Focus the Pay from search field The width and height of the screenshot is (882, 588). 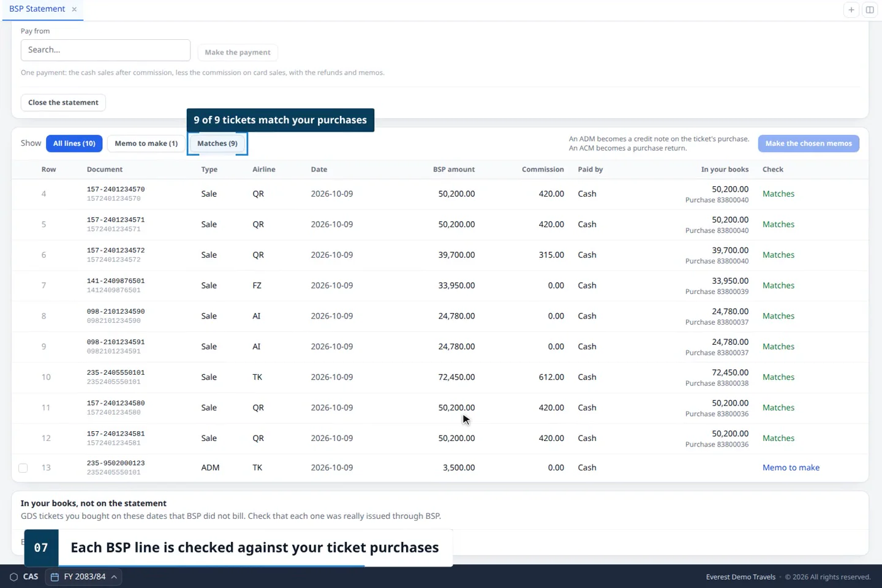click(105, 50)
